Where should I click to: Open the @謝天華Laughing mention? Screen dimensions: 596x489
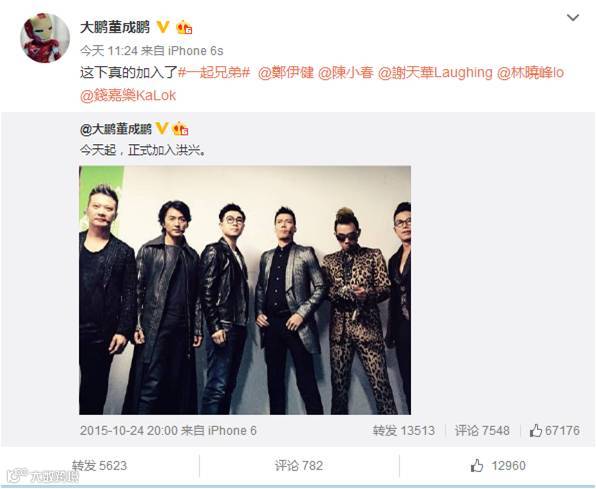(x=435, y=72)
